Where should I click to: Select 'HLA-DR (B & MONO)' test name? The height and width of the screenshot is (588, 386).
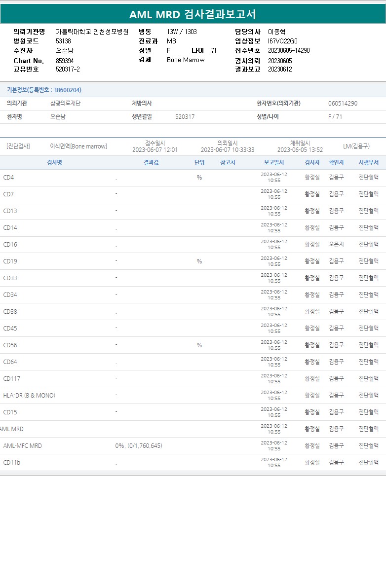click(29, 396)
